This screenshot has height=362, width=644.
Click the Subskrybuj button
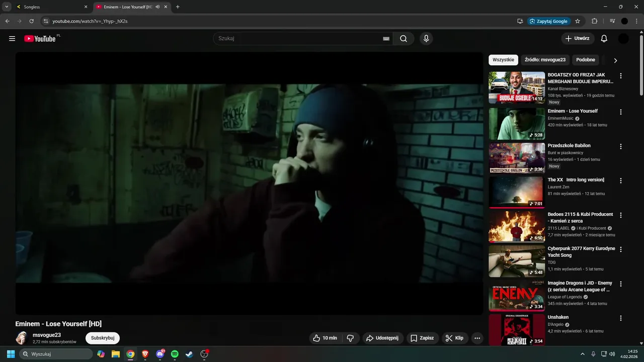(103, 338)
